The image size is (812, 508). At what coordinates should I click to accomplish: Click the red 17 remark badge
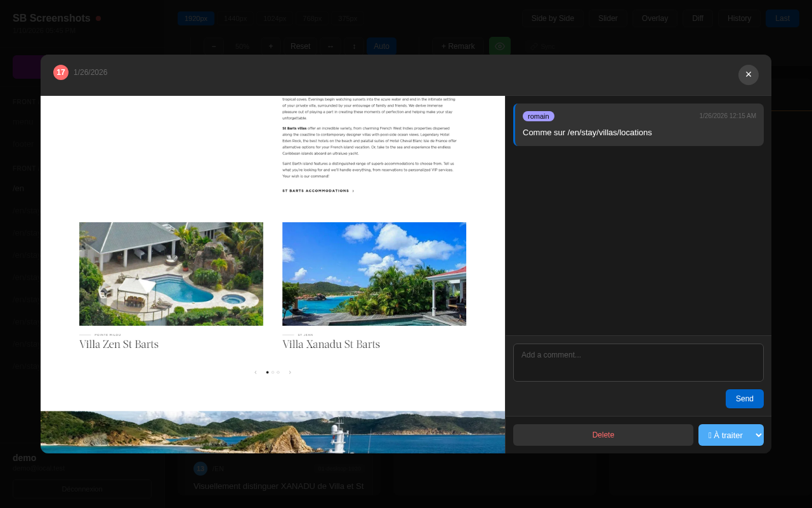[x=61, y=72]
